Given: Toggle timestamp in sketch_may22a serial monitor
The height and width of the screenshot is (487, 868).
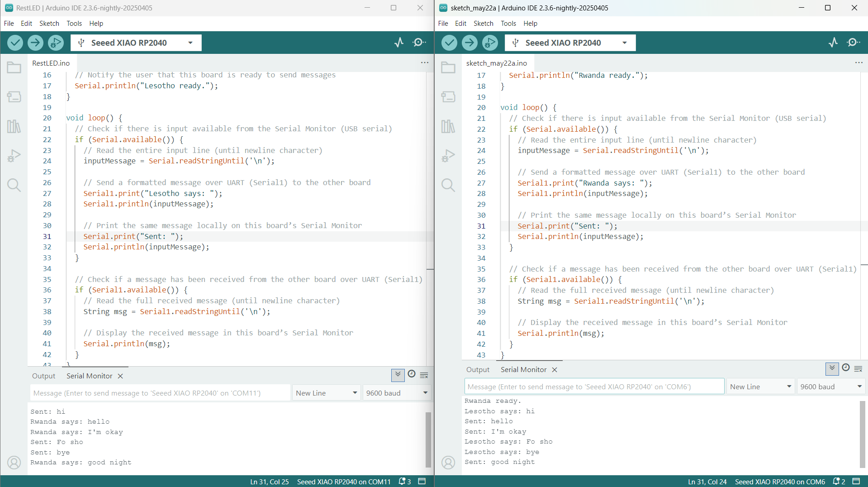Looking at the screenshot, I should point(846,368).
